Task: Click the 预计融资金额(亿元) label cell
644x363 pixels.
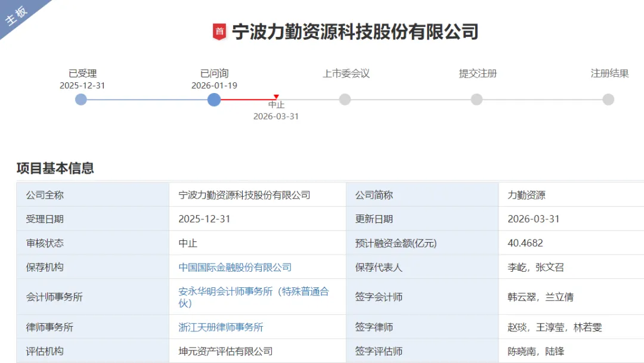Action: 422,243
